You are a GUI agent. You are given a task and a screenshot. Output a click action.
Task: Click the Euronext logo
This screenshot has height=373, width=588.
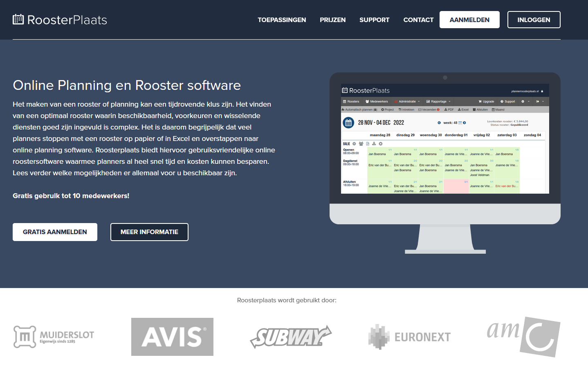409,337
